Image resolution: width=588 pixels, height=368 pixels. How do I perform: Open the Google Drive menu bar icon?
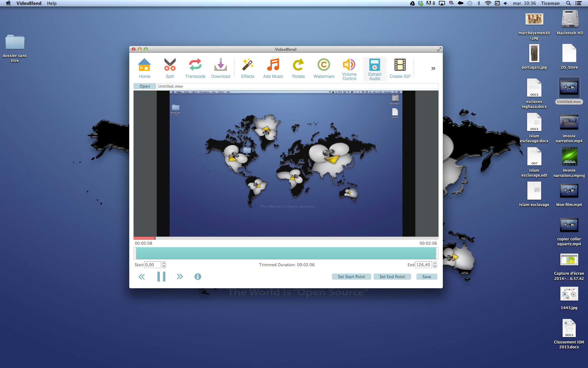(x=412, y=3)
